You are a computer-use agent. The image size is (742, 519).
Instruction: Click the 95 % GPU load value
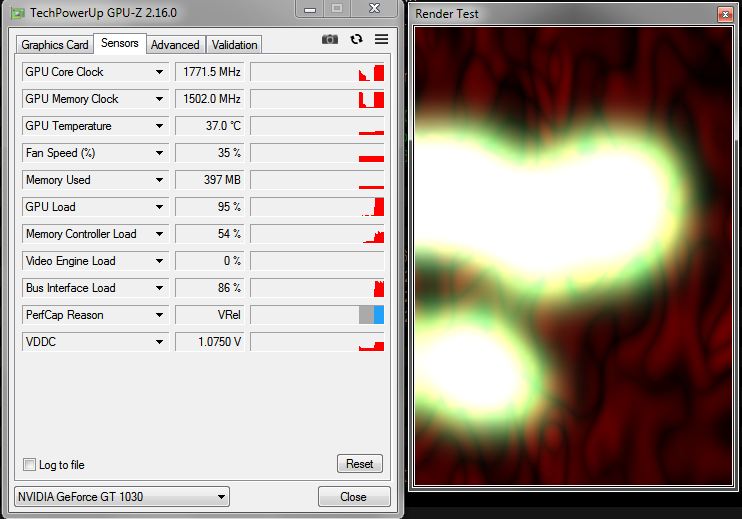click(210, 207)
